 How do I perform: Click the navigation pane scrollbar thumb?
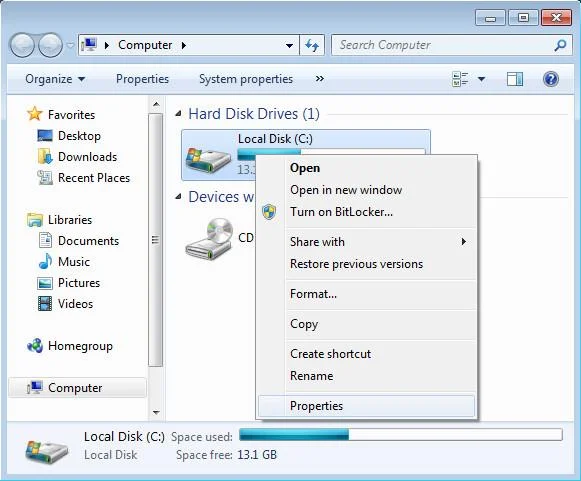tap(156, 240)
